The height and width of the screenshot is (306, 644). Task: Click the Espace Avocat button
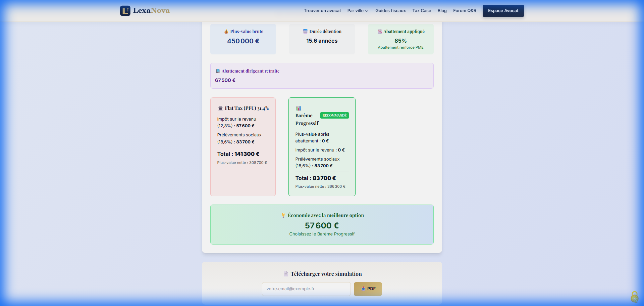pyautogui.click(x=503, y=11)
